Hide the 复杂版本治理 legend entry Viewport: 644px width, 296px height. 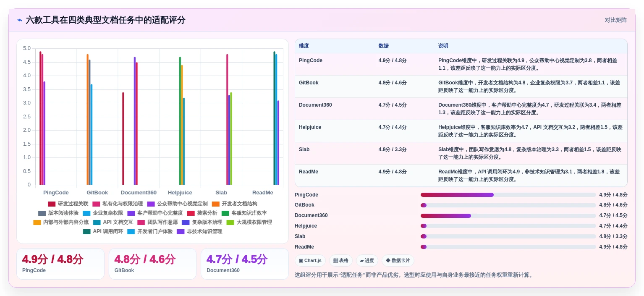(x=202, y=222)
